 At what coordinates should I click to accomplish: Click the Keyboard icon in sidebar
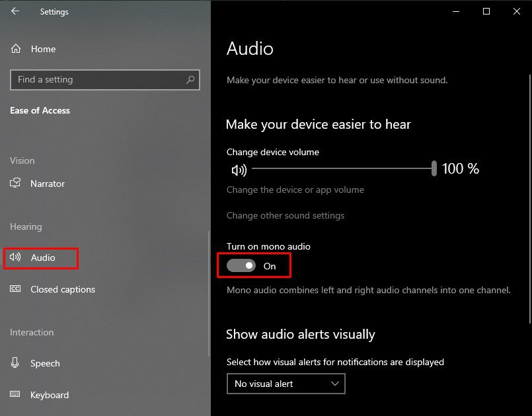(15, 394)
